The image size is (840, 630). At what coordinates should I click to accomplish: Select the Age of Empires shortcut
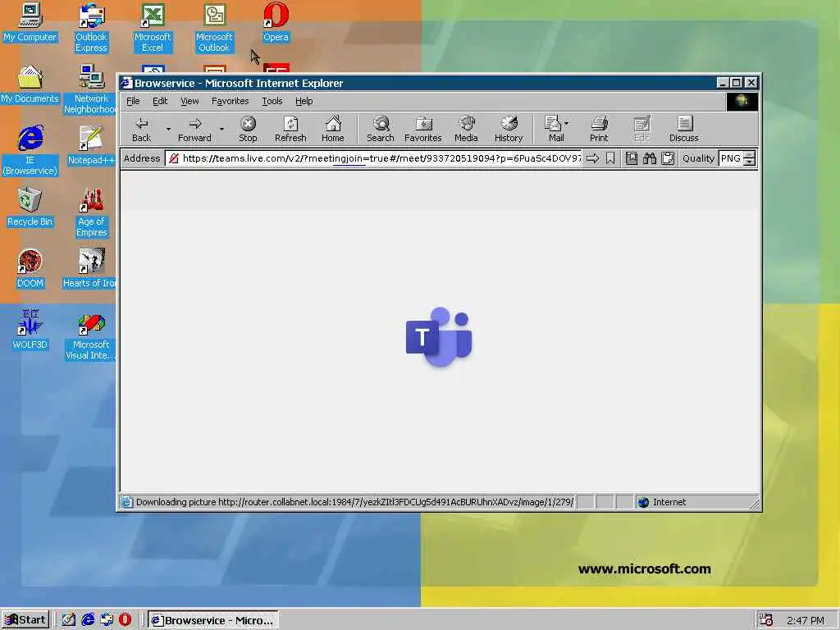(92, 212)
